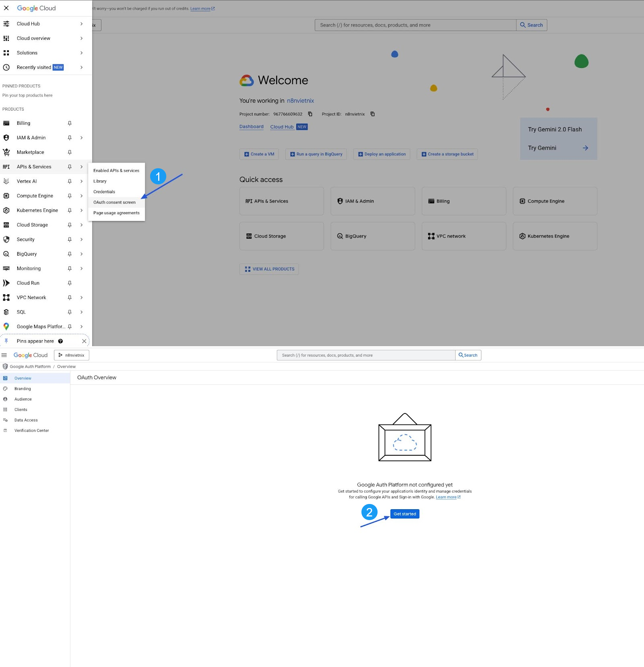Expand Cloud overview submenu chevron

[81, 38]
